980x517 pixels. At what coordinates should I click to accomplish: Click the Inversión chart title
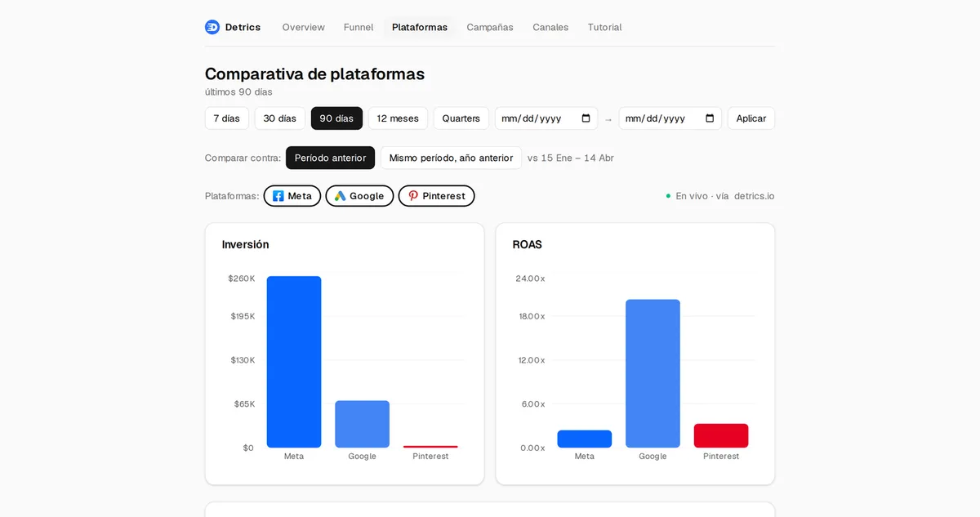(245, 244)
